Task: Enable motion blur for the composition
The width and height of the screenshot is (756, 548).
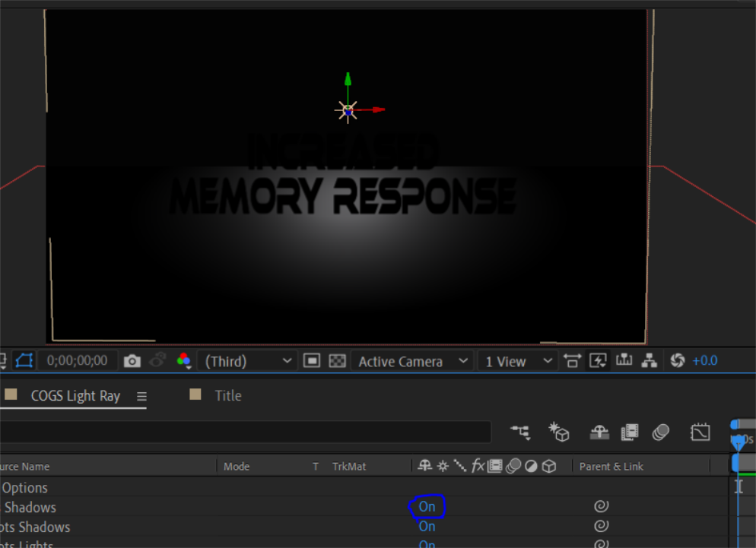Action: click(660, 432)
